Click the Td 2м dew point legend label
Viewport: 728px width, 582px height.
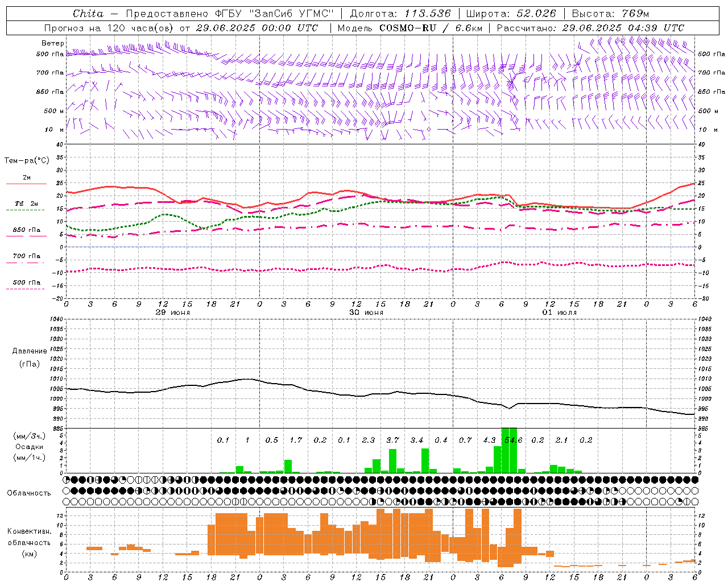(26, 203)
